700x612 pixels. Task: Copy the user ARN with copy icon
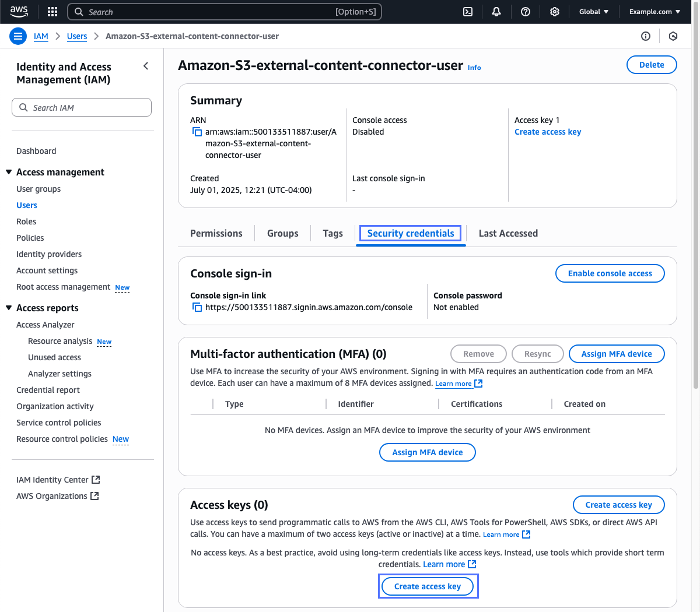pyautogui.click(x=197, y=132)
